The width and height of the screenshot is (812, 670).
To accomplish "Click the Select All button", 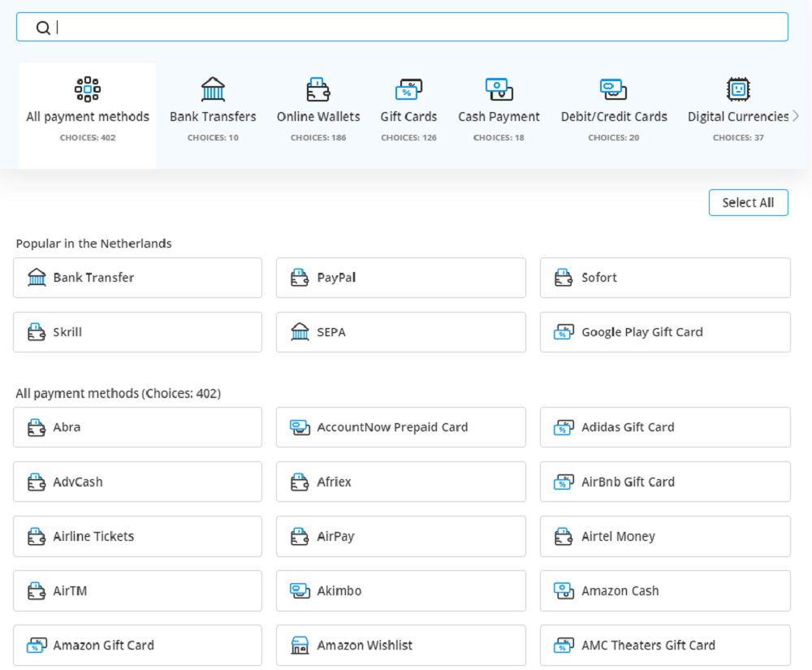I will (749, 202).
